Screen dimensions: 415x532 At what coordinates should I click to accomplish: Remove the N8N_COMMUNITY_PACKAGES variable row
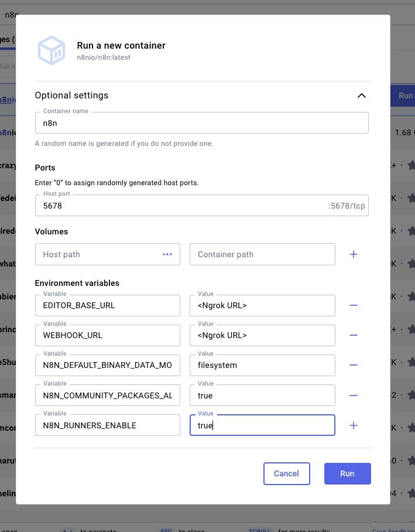click(x=354, y=395)
